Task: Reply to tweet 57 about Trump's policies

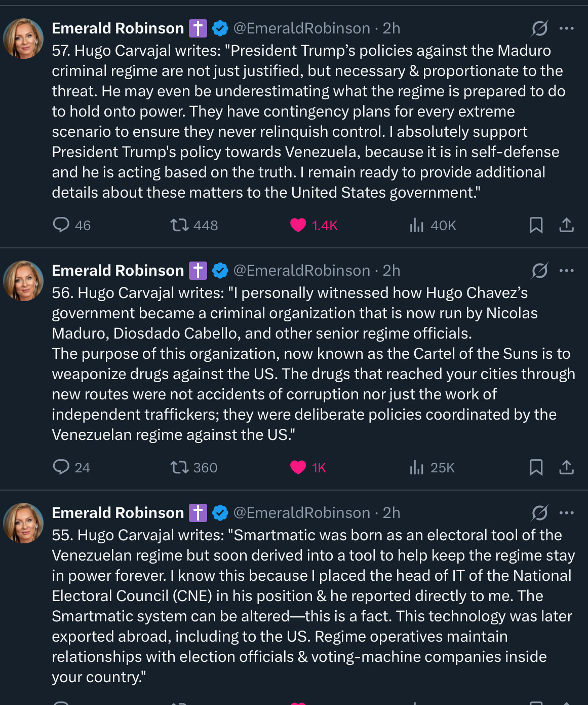Action: point(61,225)
